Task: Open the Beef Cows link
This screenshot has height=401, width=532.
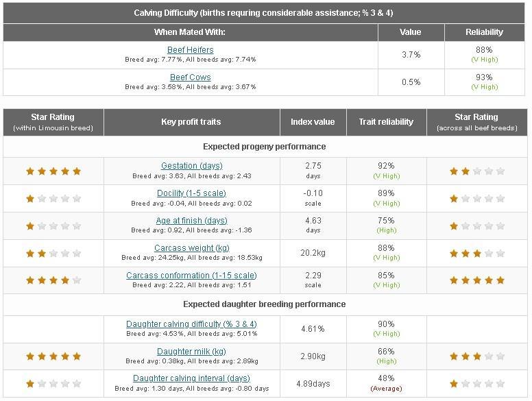Action: (191, 77)
